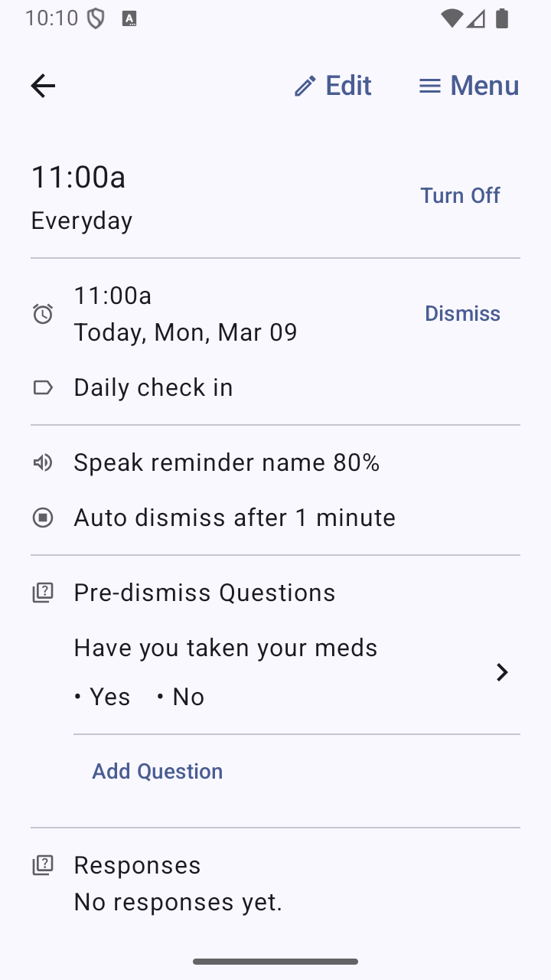Tap the back arrow icon
This screenshot has height=980, width=551.
coord(43,86)
